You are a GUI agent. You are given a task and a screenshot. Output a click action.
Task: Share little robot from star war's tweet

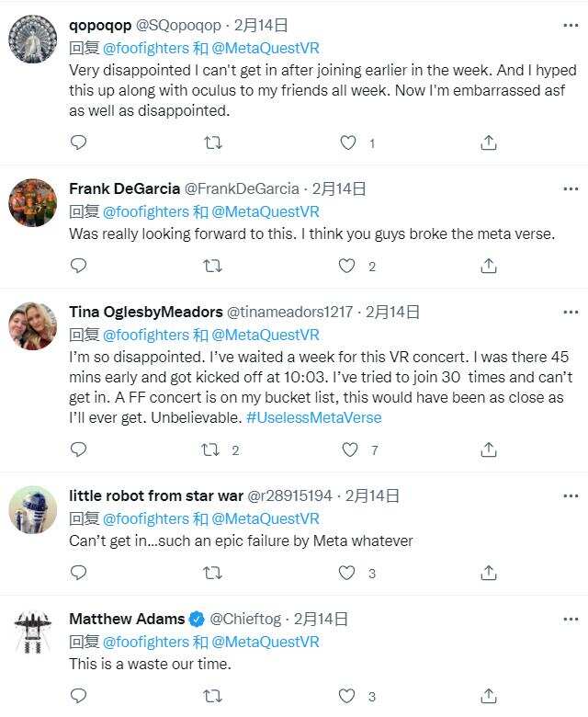(x=489, y=573)
